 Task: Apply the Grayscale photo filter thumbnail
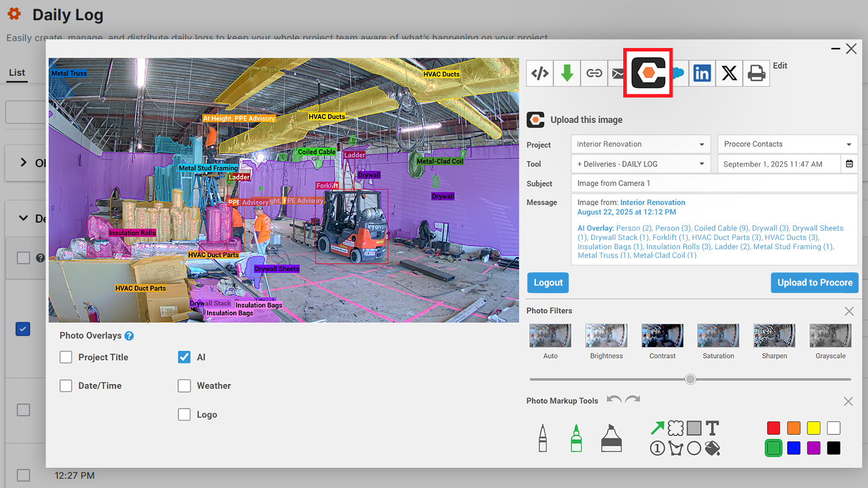point(830,336)
